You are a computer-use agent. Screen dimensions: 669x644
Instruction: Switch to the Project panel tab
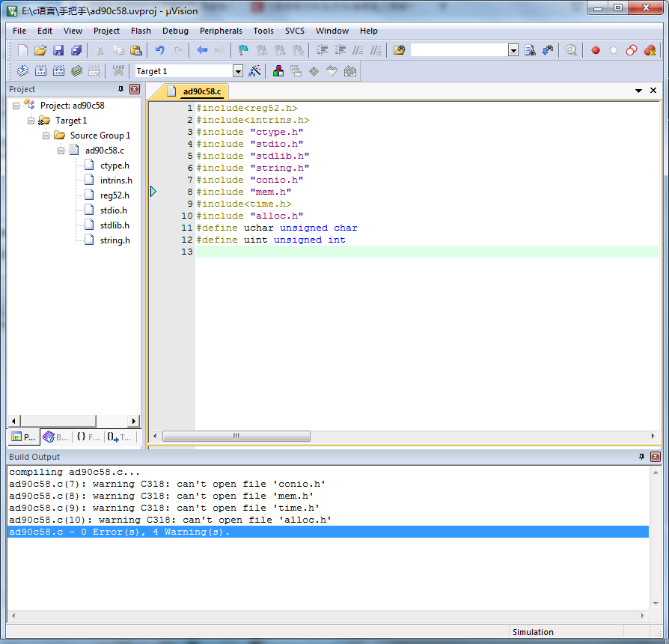click(24, 437)
